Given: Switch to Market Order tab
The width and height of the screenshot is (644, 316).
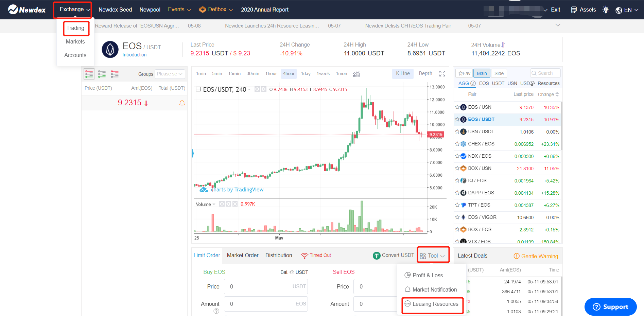Looking at the screenshot, I should click(243, 255).
